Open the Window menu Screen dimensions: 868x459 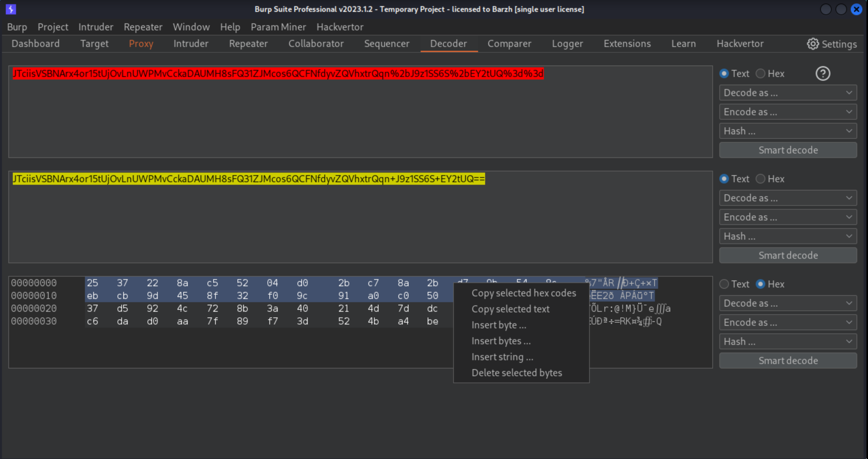coord(191,27)
